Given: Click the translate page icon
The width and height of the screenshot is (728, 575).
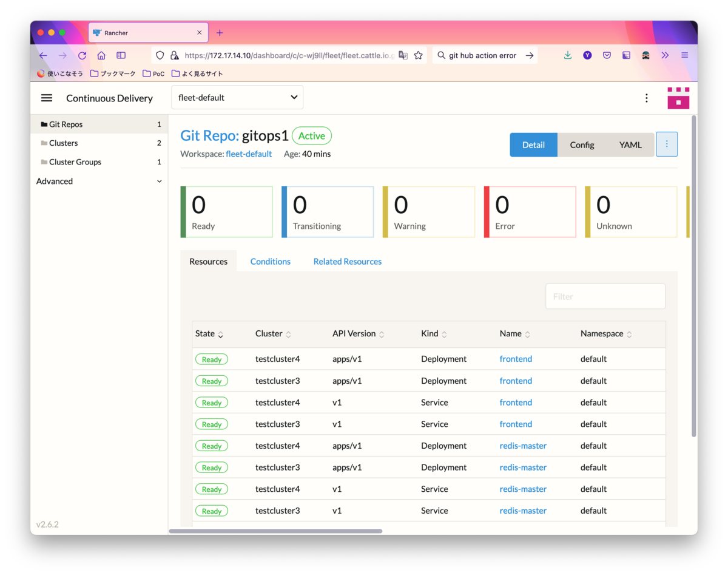Looking at the screenshot, I should coord(403,55).
